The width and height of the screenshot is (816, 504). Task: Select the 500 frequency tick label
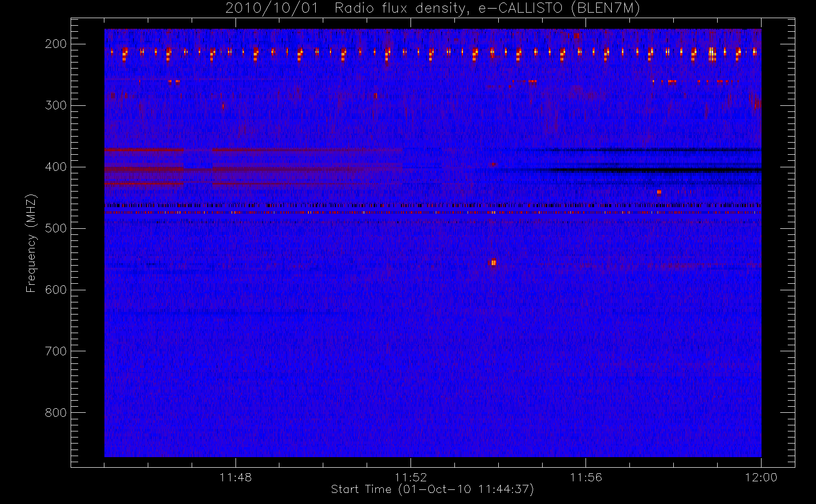click(x=55, y=228)
